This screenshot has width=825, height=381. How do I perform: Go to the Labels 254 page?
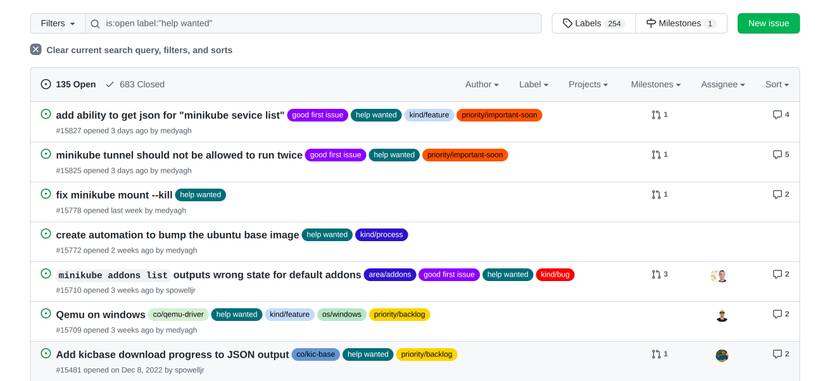[593, 24]
